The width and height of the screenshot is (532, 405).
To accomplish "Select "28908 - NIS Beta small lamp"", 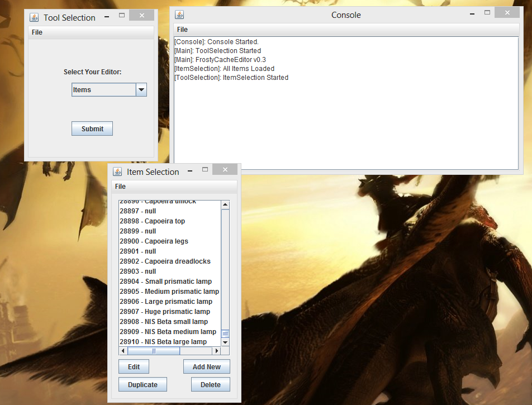I will (x=170, y=322).
